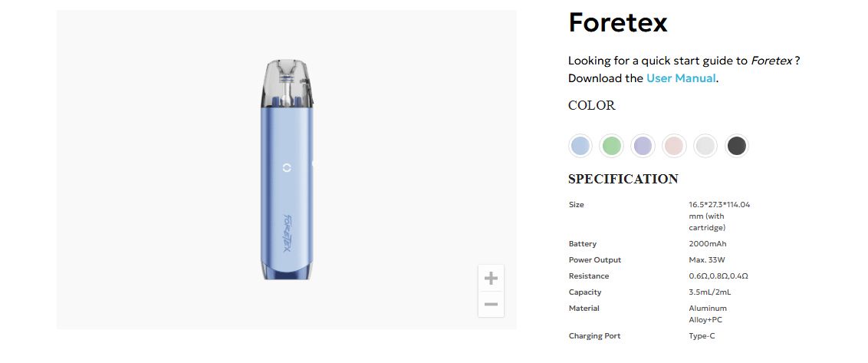Switch to the white color option

point(705,145)
